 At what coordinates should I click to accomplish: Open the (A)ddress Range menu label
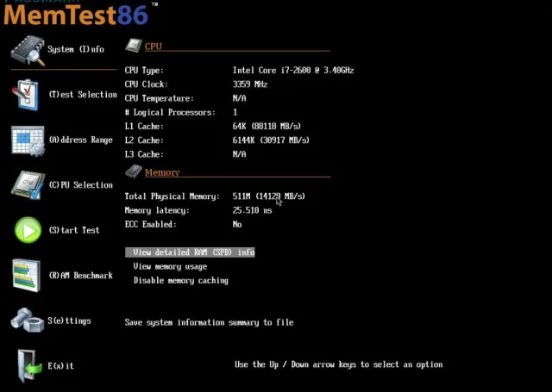pos(80,140)
